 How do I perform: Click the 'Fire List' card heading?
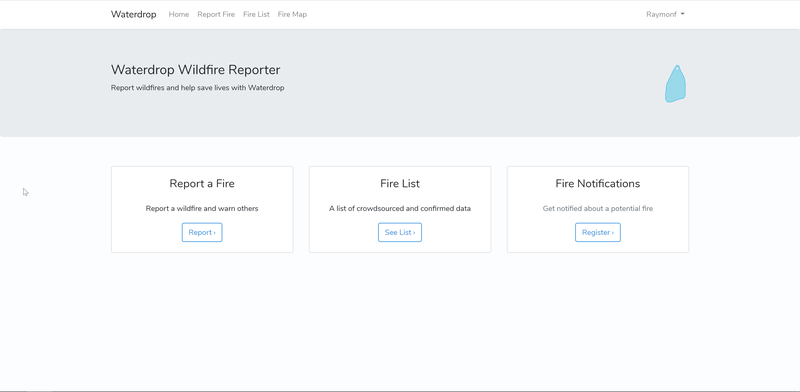pyautogui.click(x=400, y=183)
